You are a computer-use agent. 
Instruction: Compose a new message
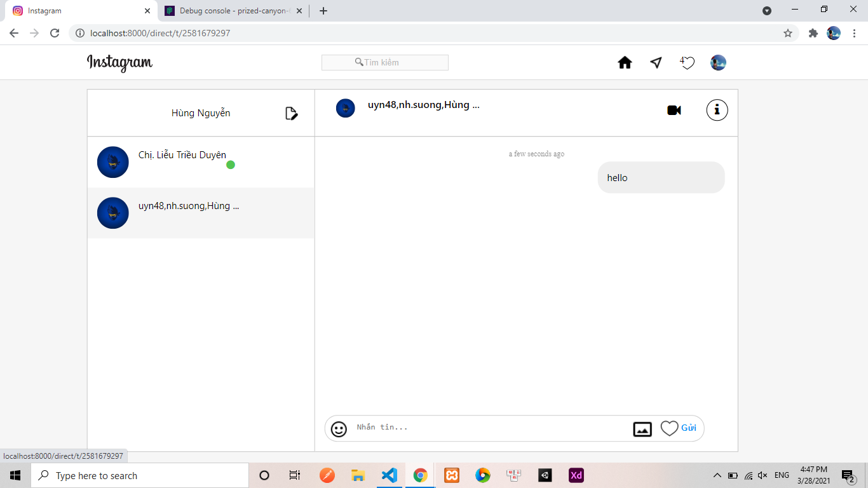coord(291,112)
